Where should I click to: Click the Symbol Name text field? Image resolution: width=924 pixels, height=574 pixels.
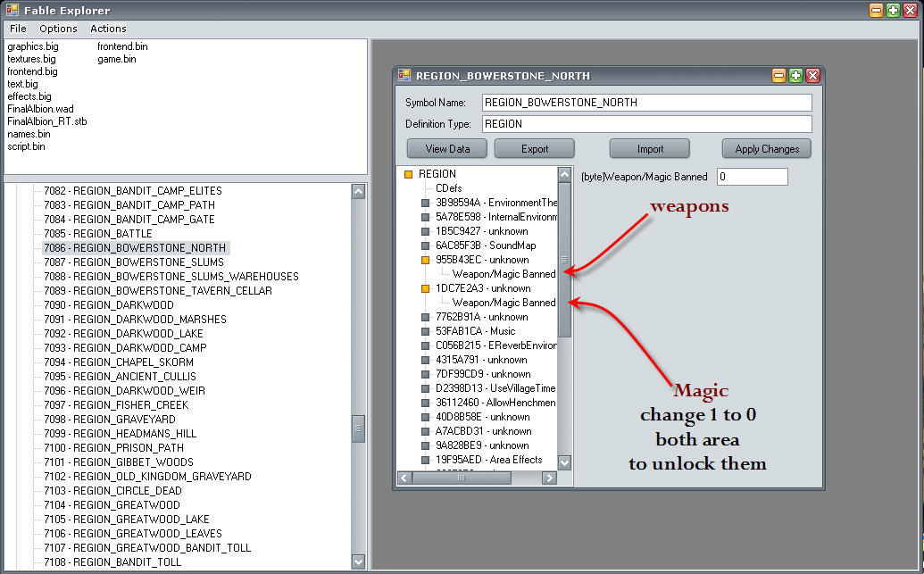coord(646,103)
